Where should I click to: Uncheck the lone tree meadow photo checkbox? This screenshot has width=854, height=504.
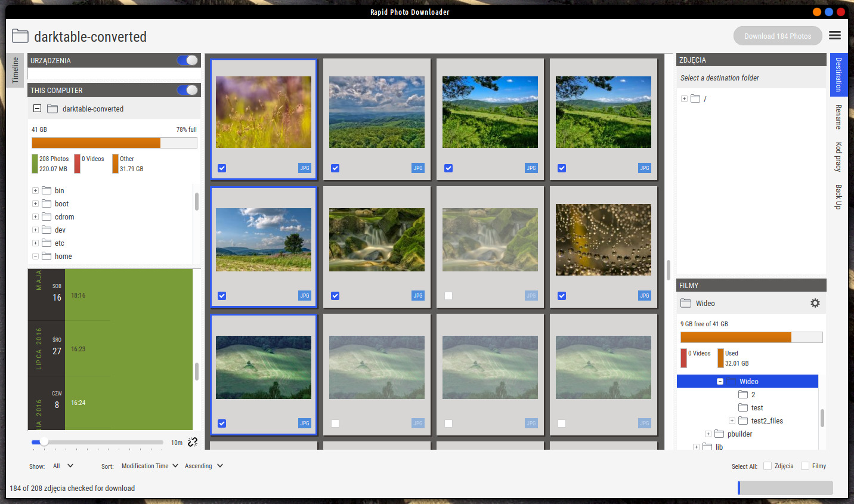tap(222, 296)
